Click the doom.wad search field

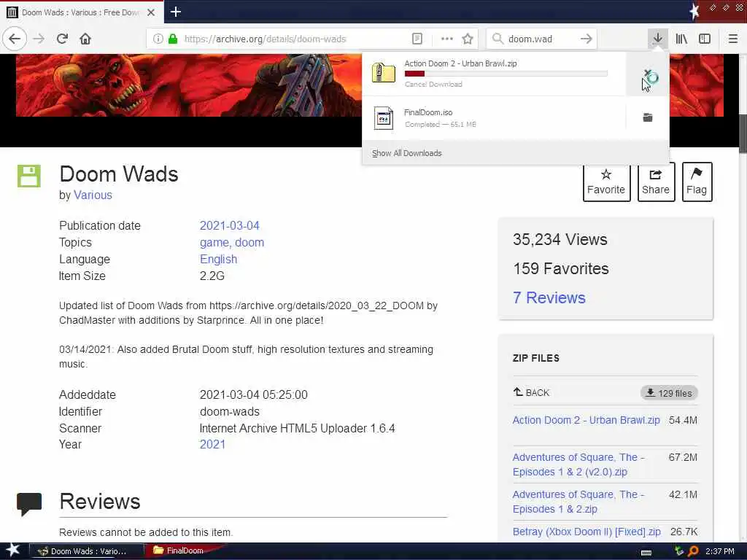point(541,39)
